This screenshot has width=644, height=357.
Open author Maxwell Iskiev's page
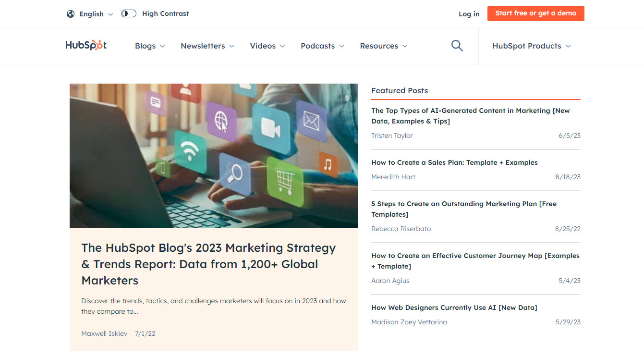(x=104, y=333)
